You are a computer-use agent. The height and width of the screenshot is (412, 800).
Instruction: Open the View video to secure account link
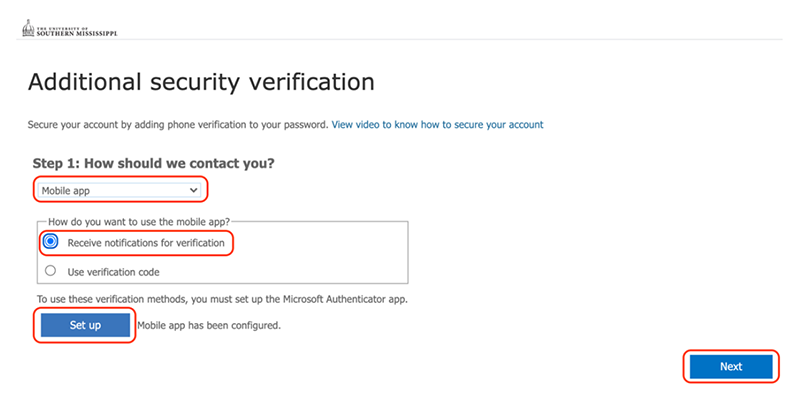(437, 125)
